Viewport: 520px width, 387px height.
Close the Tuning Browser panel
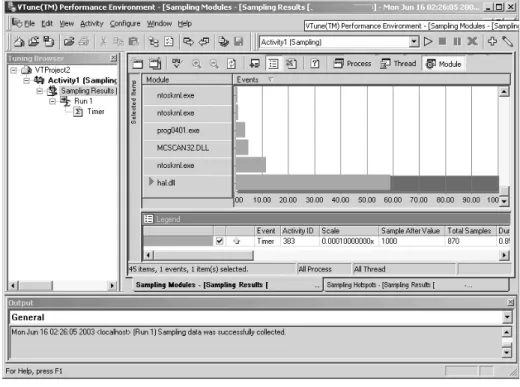coord(114,58)
